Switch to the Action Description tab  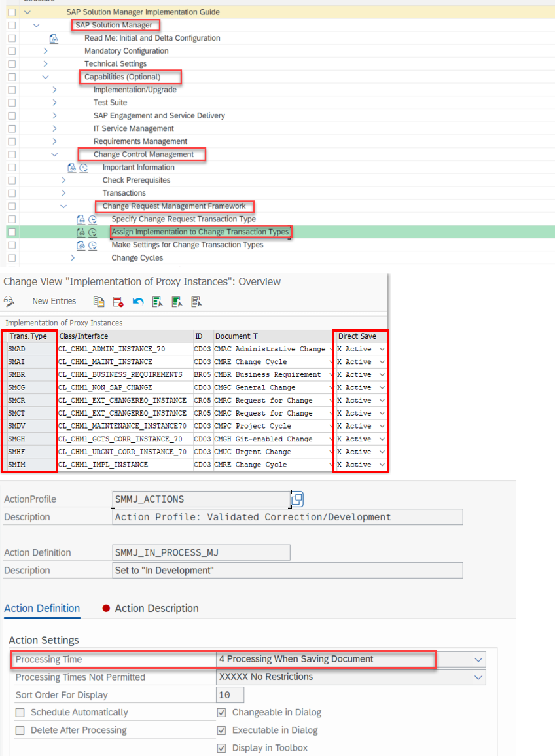(156, 609)
